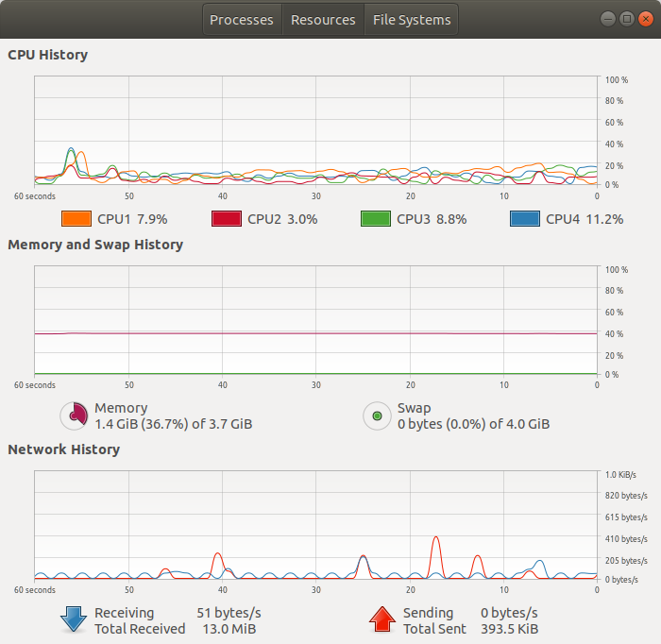
Task: Click the 13.0 MiB total received value
Action: tap(229, 629)
